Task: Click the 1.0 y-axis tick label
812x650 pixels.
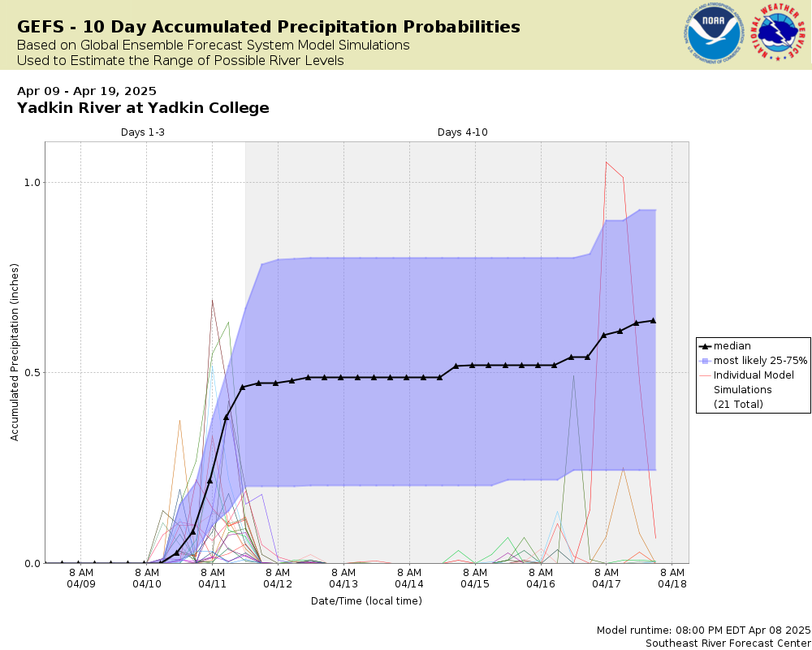Action: (x=32, y=183)
